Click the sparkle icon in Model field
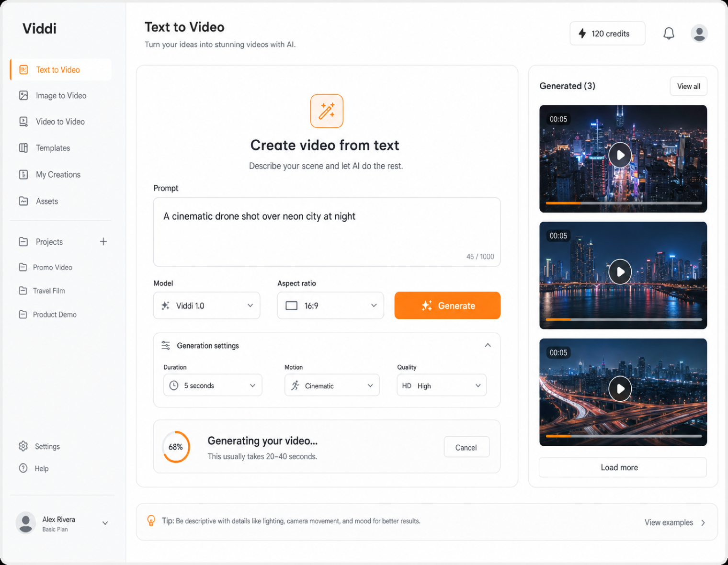The height and width of the screenshot is (565, 728). [x=165, y=305]
